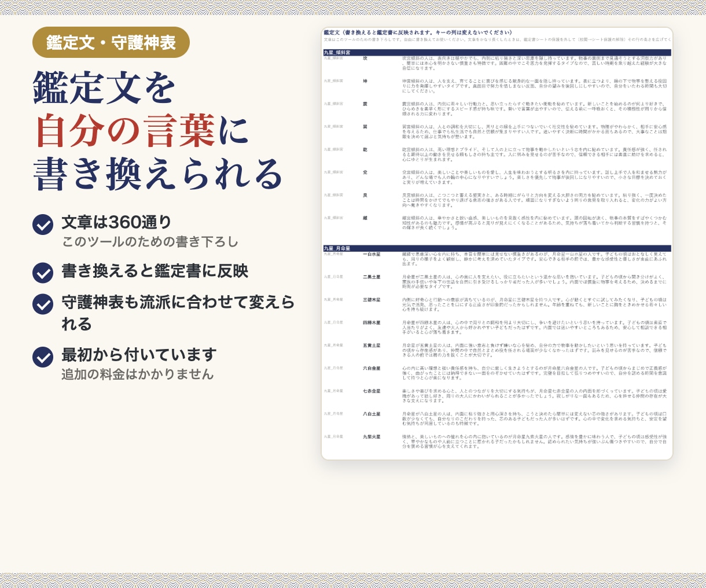
Task: Click the paragraph starting 月命星が四緑木星の人は
Action: [535, 328]
